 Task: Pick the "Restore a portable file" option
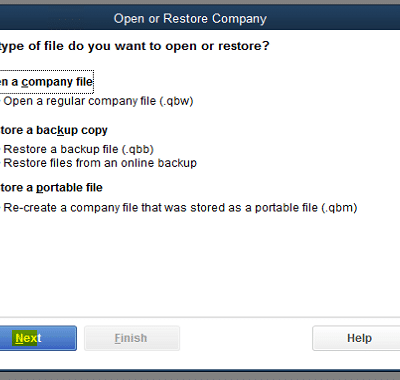click(x=51, y=188)
